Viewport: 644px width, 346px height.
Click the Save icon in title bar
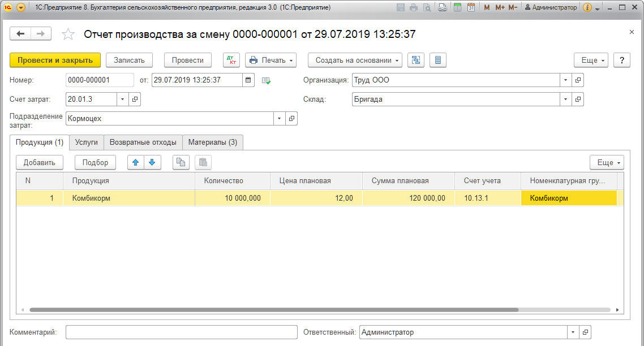pos(401,7)
